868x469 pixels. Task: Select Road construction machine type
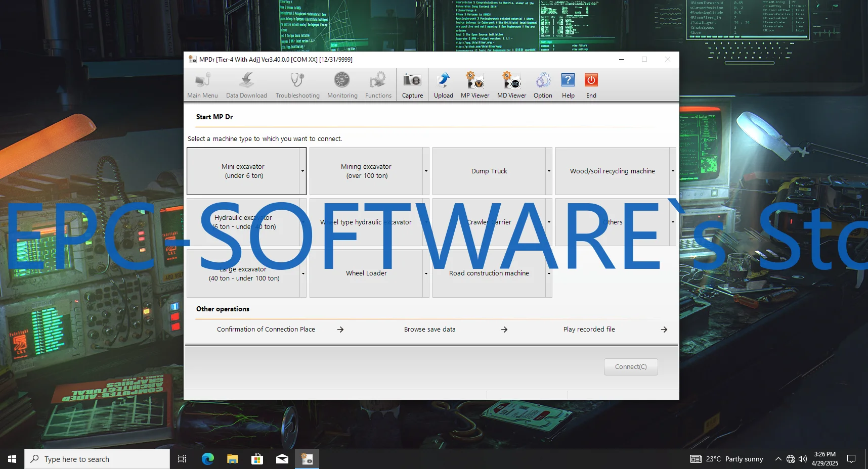489,273
